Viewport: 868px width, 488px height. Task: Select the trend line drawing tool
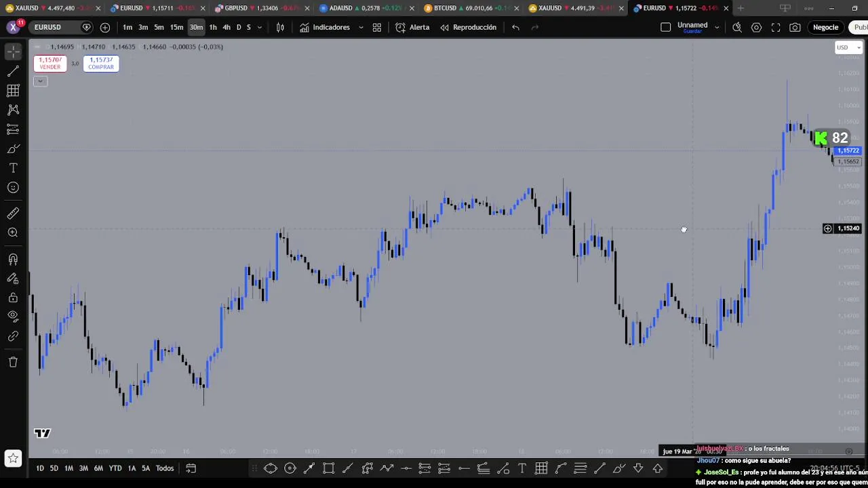point(13,71)
